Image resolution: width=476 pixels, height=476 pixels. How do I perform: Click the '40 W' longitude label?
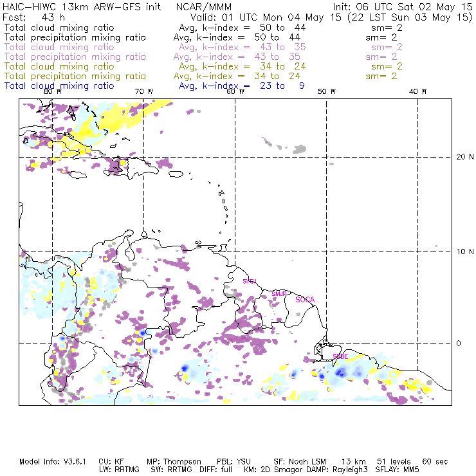click(x=418, y=91)
